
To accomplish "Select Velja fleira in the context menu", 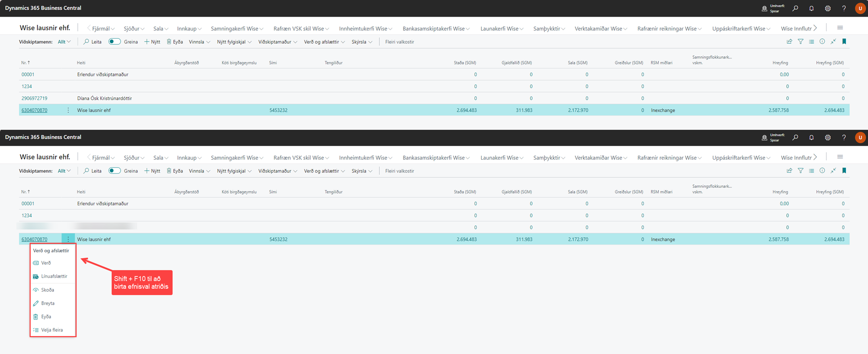I will click(52, 330).
